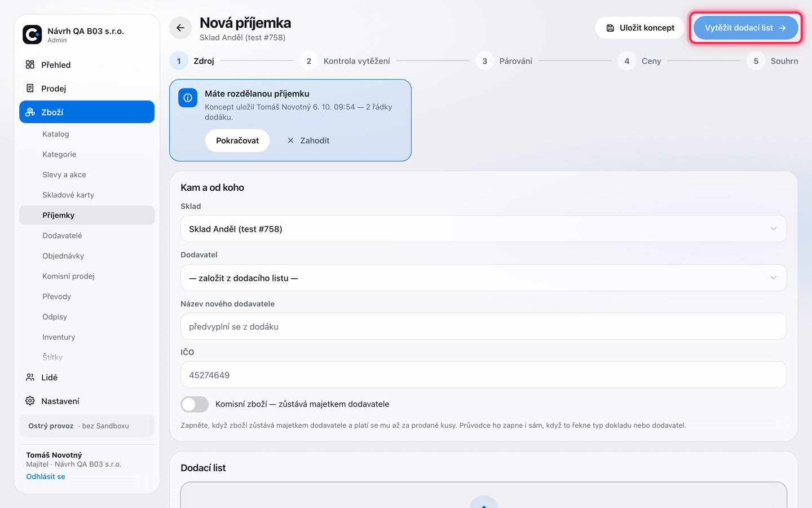
Task: Click the X icon beside Zahodit
Action: [290, 141]
